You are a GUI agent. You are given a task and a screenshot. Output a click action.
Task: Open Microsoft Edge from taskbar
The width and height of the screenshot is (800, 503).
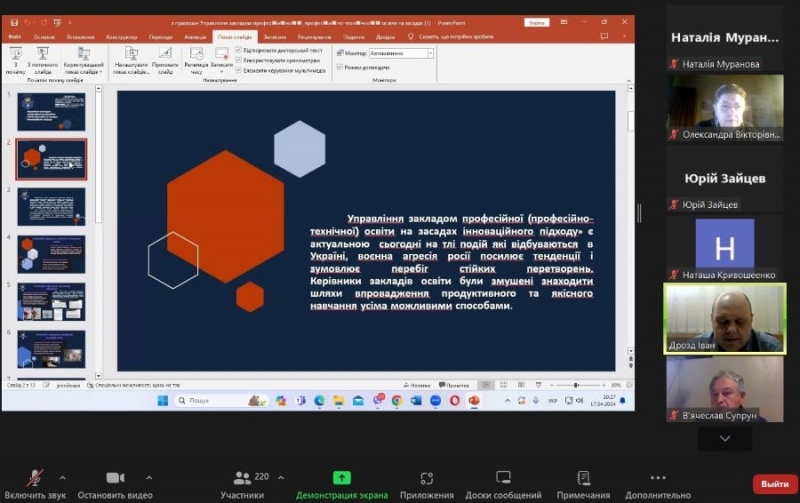(319, 400)
